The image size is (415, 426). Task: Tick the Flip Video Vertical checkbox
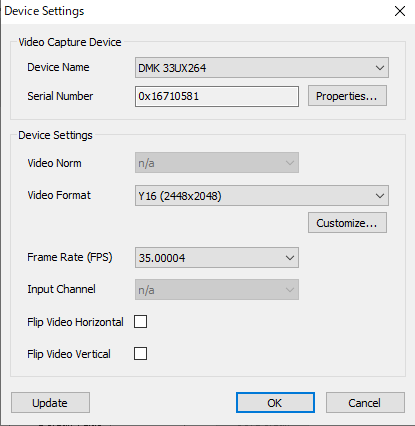(140, 354)
